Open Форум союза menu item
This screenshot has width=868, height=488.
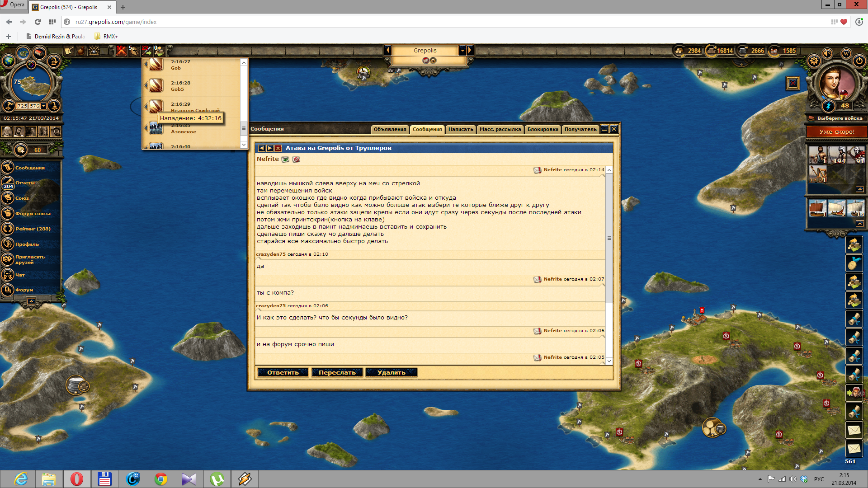pos(33,214)
